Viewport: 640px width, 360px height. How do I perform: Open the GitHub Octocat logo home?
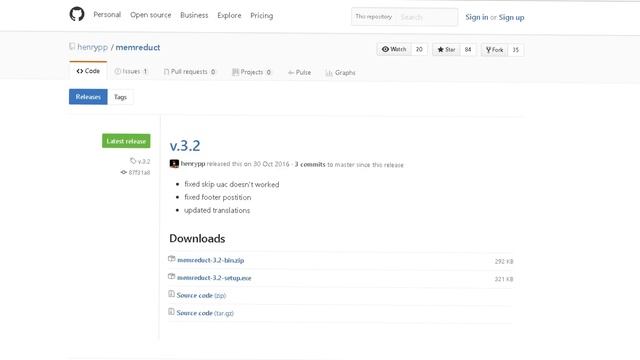point(77,14)
